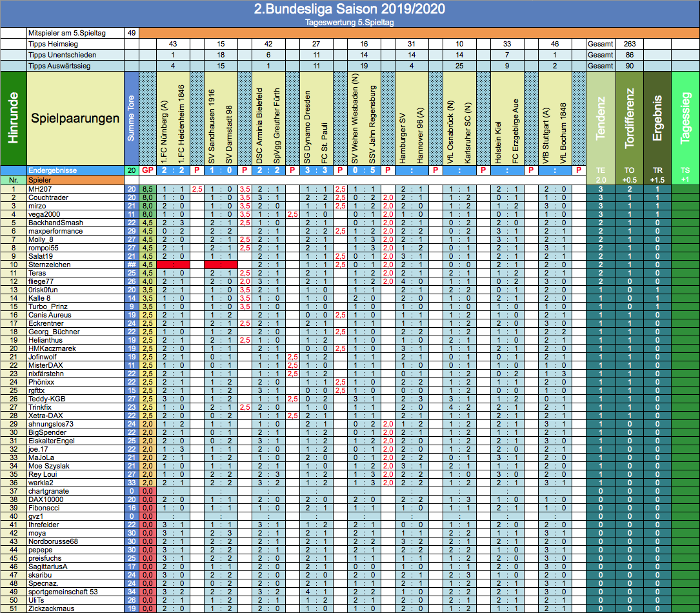Click player name "nixfärstehn"
Viewport: 700px width, 613px height.
coord(46,374)
